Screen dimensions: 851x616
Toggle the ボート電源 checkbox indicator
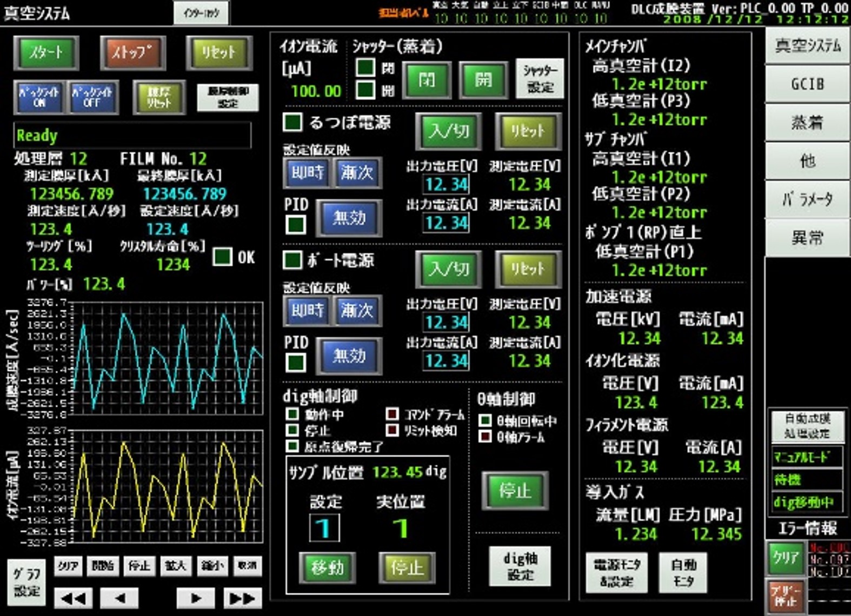coord(292,260)
